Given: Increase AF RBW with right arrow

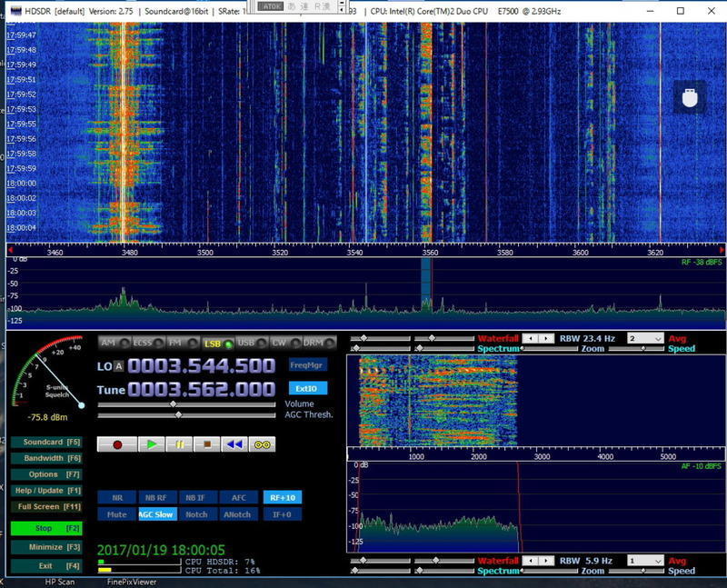Looking at the screenshot, I should pyautogui.click(x=546, y=561).
